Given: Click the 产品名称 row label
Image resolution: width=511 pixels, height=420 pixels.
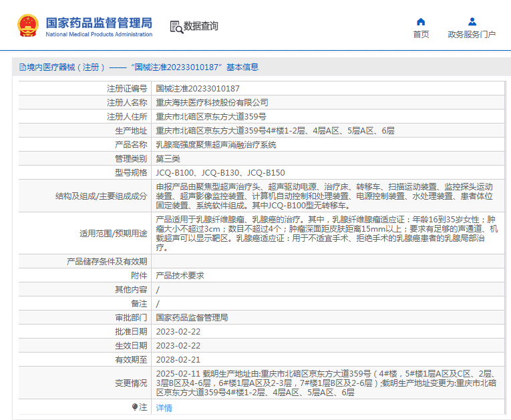Looking at the screenshot, I should coord(131,145).
